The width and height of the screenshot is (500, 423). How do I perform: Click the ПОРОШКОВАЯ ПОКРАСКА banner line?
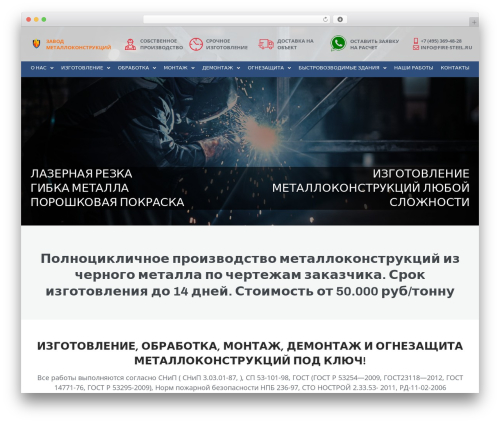tap(107, 202)
